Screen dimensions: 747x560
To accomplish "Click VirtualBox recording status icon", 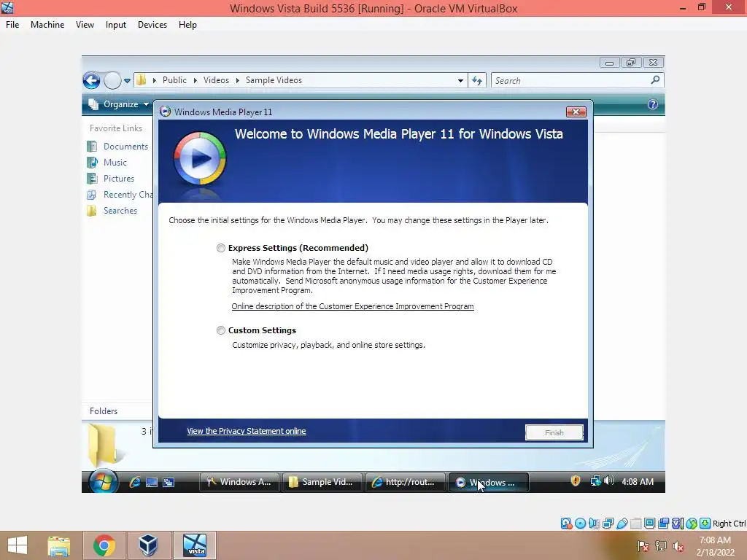I will tap(663, 524).
